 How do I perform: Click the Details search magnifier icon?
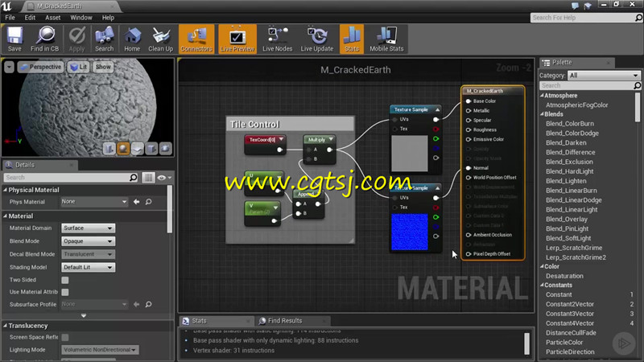click(x=134, y=177)
